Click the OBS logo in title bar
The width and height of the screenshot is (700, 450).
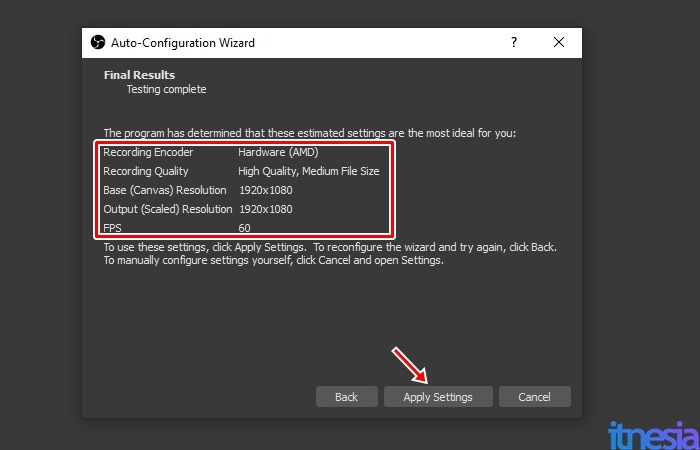point(97,42)
